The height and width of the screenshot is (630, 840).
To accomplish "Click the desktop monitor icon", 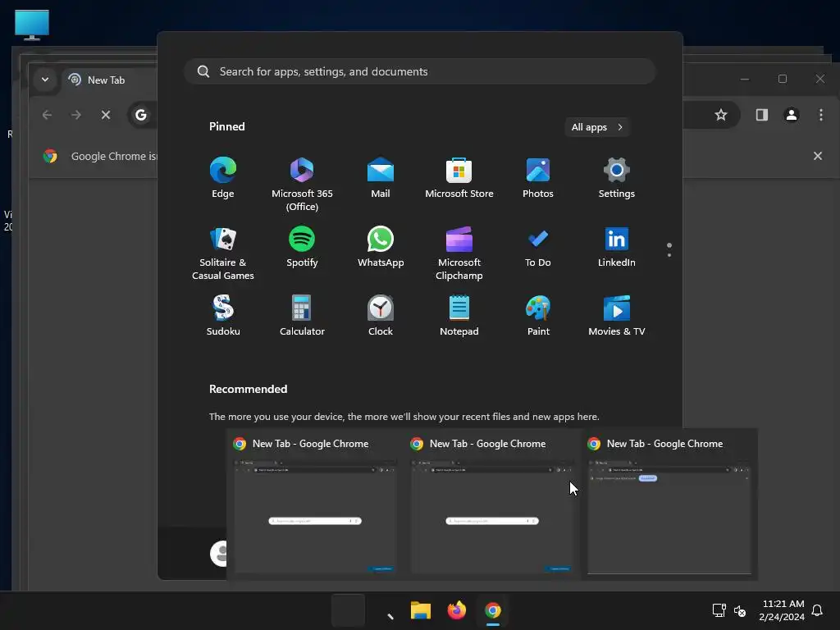I will tap(32, 25).
